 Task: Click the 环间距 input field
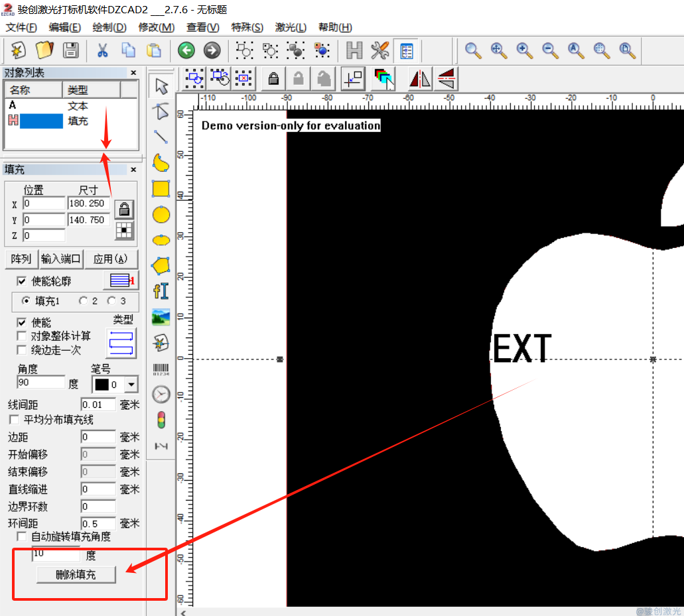[98, 524]
